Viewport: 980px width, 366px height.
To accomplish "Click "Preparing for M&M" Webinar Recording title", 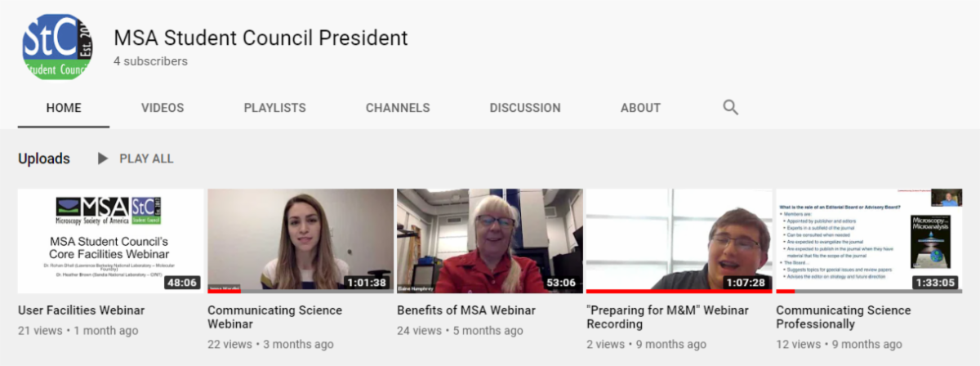I will (x=667, y=317).
